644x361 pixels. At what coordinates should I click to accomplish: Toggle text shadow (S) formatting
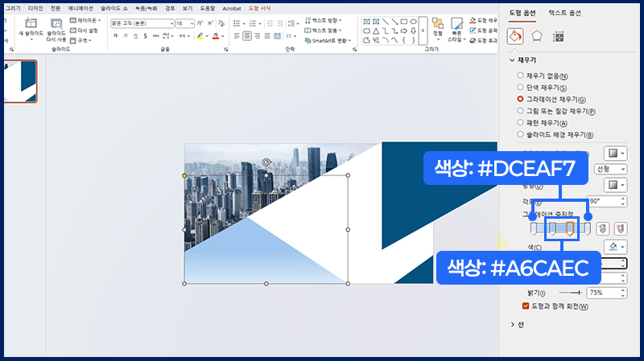pos(146,36)
